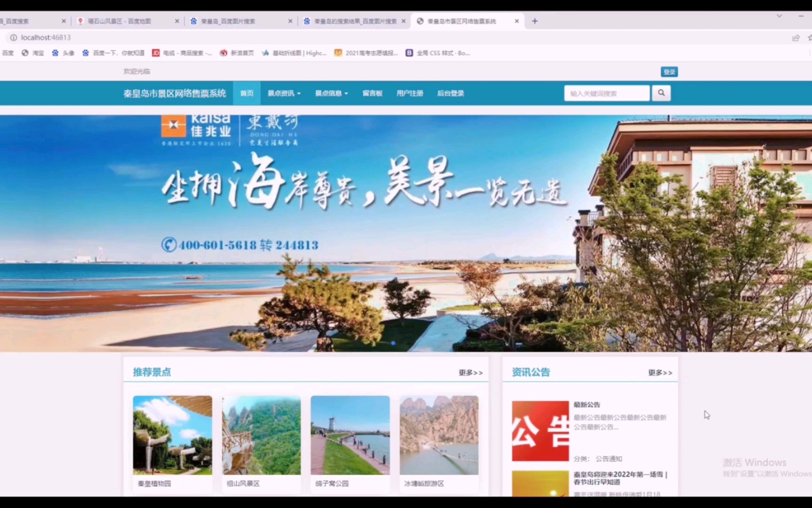812x508 pixels.
Task: Click the 祖山风景区 caption text
Action: coord(243,484)
